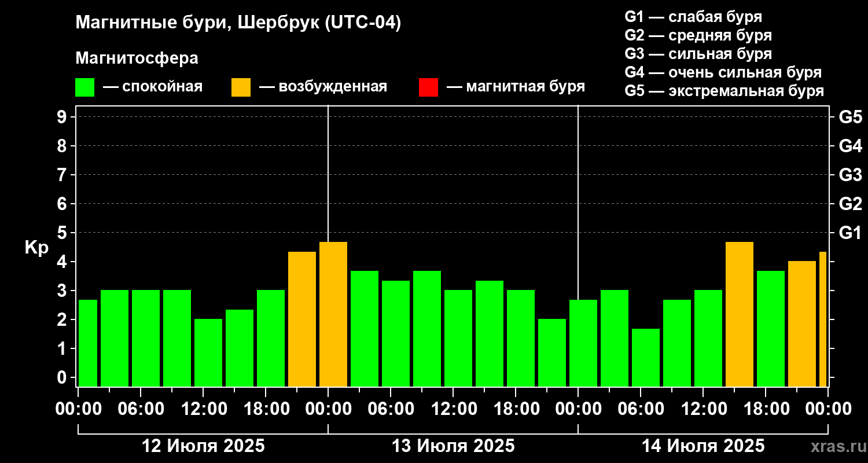
Task: Click the green bar starting 15:00 on 12 July
Action: tap(240, 348)
